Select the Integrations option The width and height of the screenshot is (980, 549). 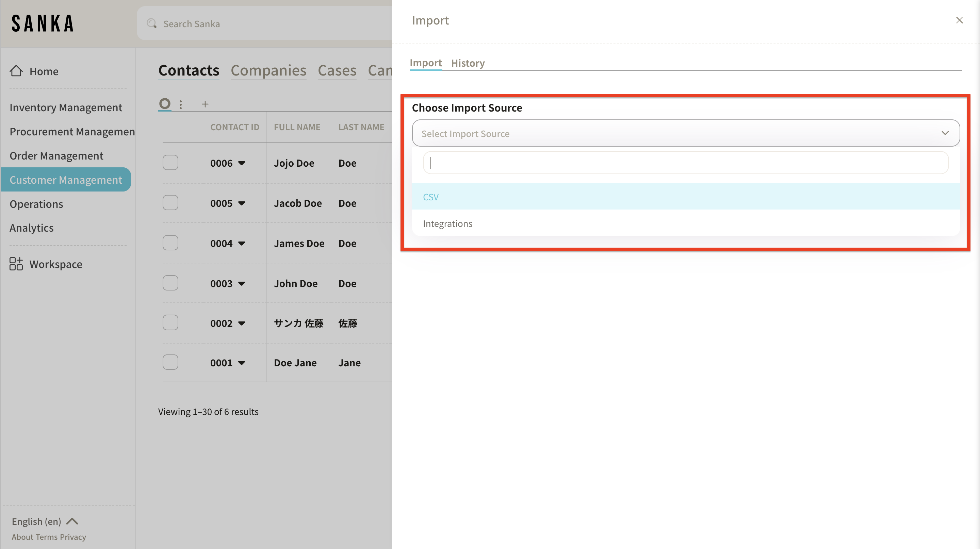tap(447, 223)
